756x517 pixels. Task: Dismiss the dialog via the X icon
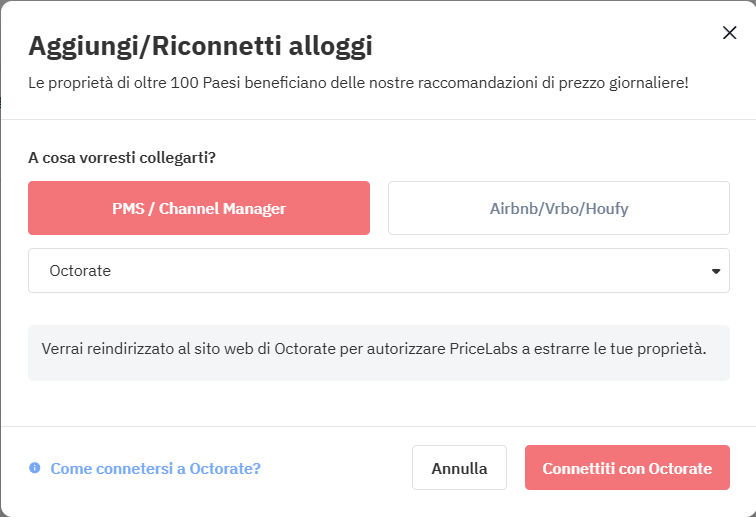(x=729, y=33)
